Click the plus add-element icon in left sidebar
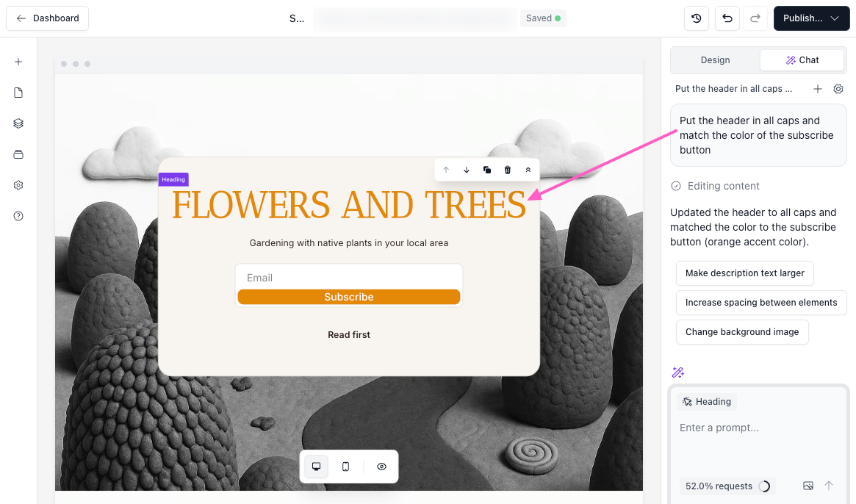 click(18, 62)
